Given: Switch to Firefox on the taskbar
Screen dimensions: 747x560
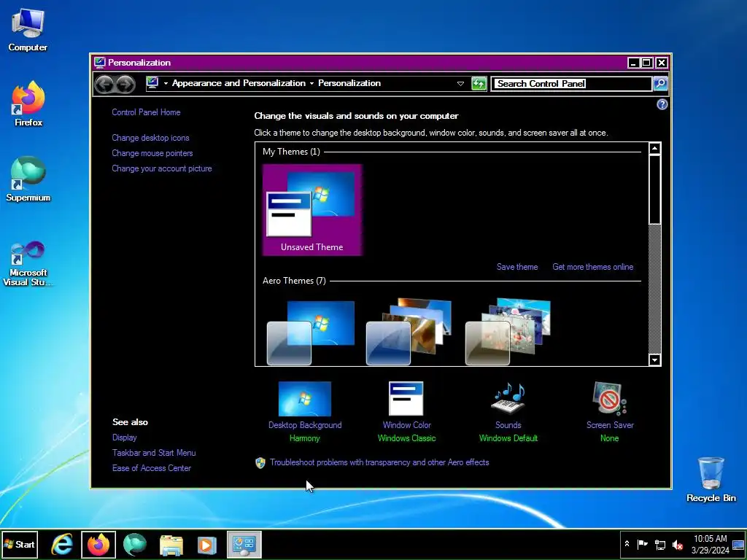Looking at the screenshot, I should 98,544.
